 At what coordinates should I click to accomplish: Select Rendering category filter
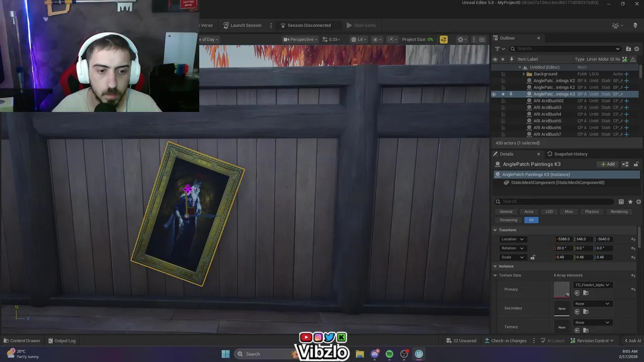click(x=619, y=212)
